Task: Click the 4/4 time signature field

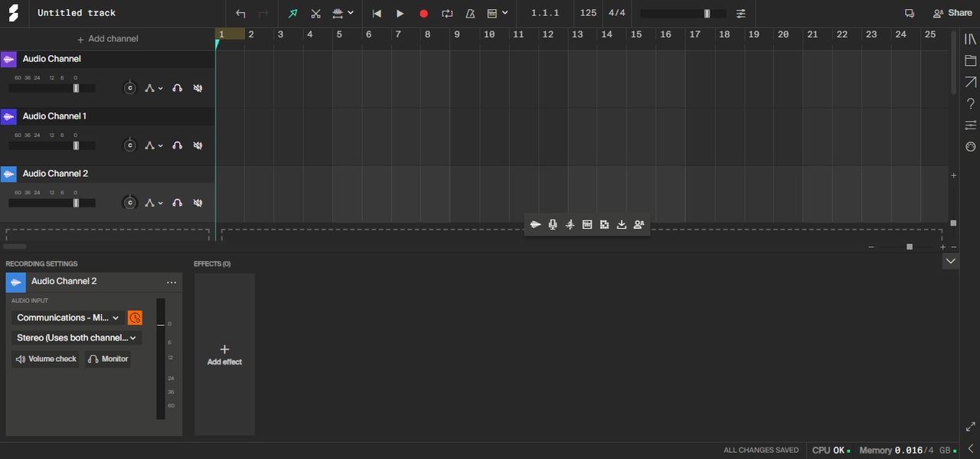Action: point(617,13)
